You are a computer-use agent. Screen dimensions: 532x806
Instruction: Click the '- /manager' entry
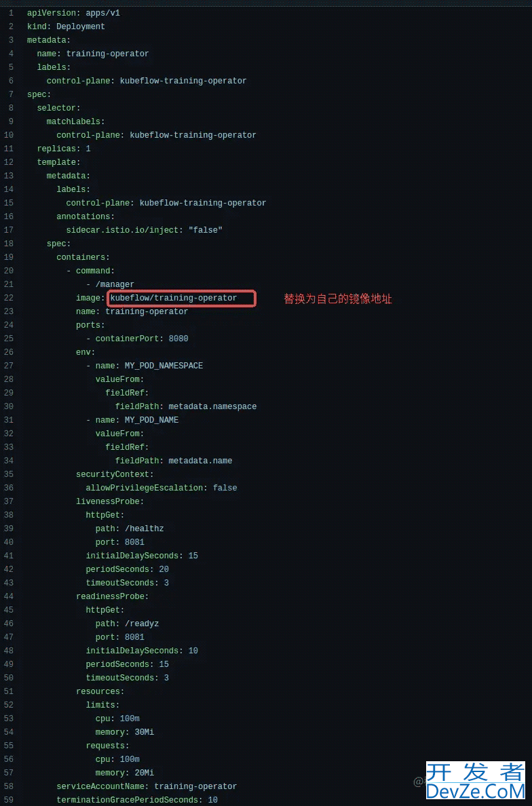[110, 284]
